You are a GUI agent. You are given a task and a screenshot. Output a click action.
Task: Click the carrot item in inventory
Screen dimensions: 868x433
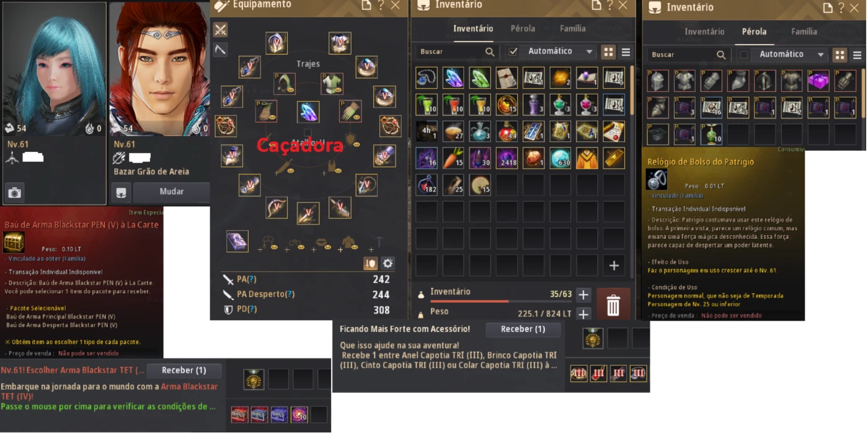click(453, 158)
